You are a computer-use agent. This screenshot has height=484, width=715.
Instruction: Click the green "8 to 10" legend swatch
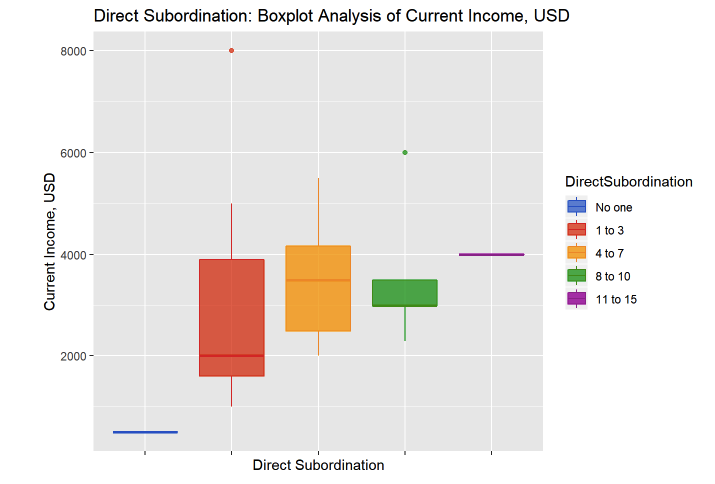pos(576,276)
